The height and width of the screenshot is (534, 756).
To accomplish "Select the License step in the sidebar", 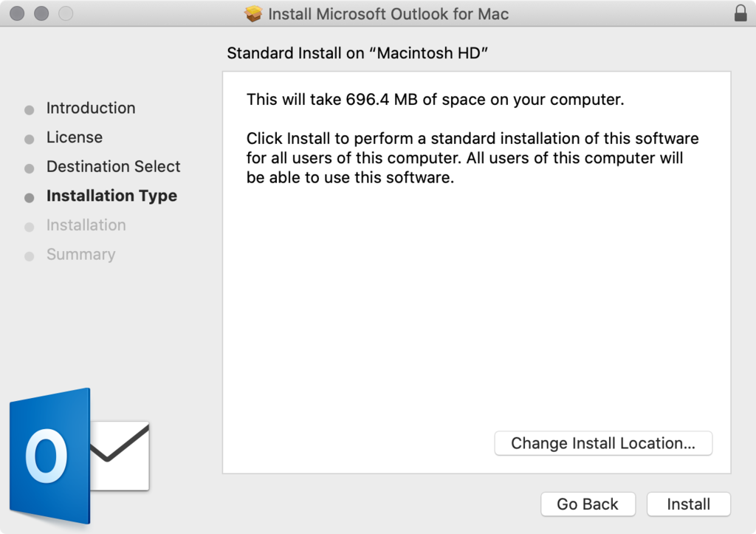I will 75,137.
